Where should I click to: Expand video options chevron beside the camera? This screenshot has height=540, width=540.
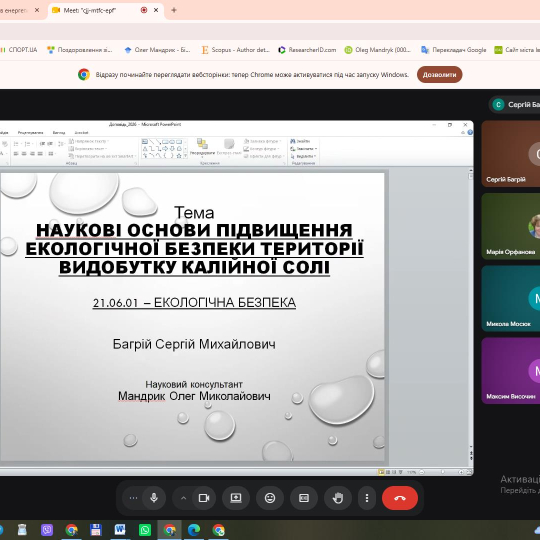[x=184, y=498]
